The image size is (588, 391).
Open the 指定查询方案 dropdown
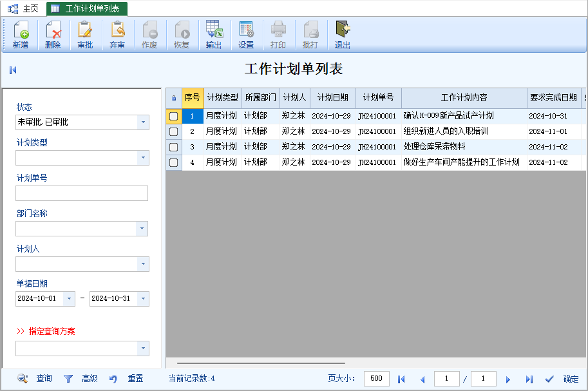coord(143,348)
